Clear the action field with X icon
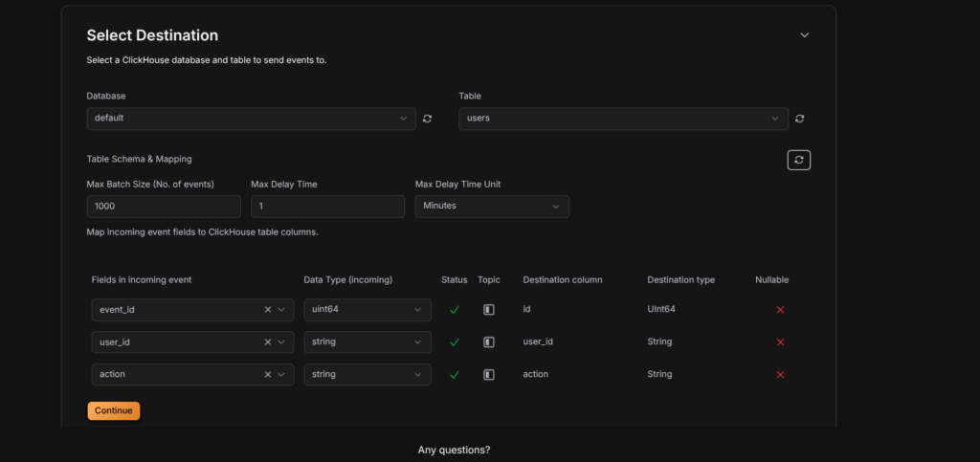 (268, 374)
